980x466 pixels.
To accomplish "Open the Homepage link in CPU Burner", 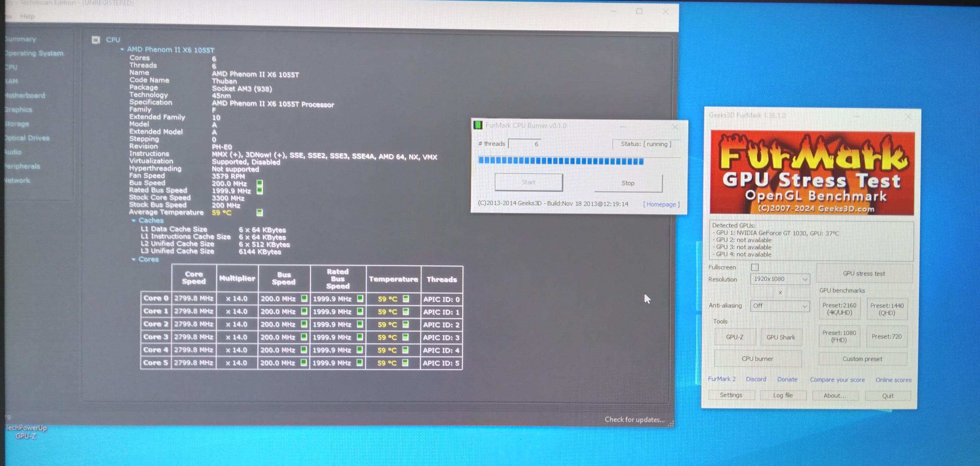I will coord(661,204).
